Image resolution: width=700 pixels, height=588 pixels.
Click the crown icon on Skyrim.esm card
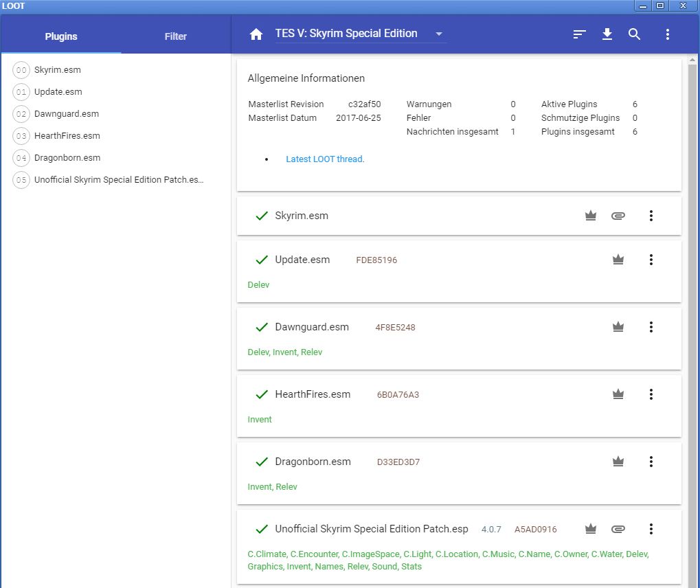pos(590,216)
